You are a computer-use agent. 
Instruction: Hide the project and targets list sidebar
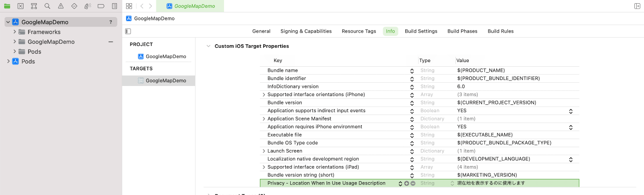pos(128,31)
